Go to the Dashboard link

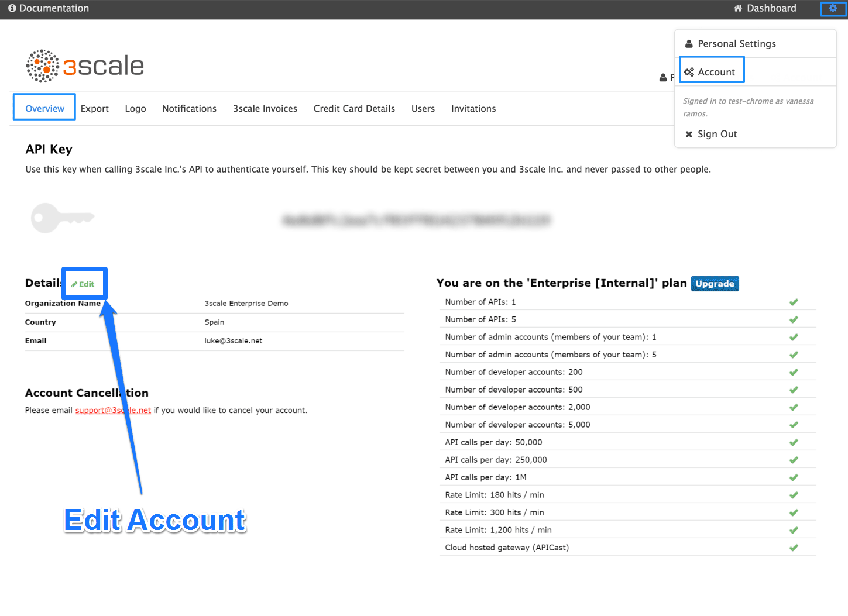click(x=765, y=8)
